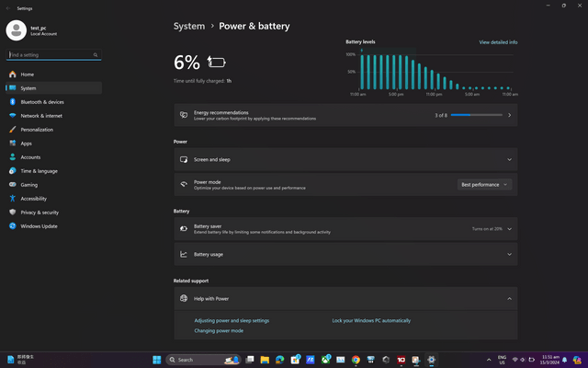Viewport: 588px width, 368px height.
Task: Open Privacy & security settings
Action: [x=53, y=213]
